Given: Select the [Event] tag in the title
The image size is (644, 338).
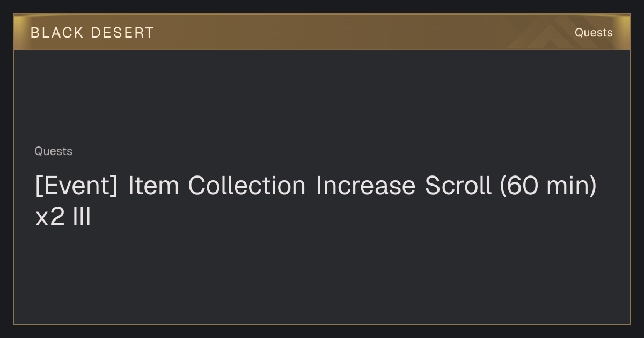Looking at the screenshot, I should click(x=76, y=186).
